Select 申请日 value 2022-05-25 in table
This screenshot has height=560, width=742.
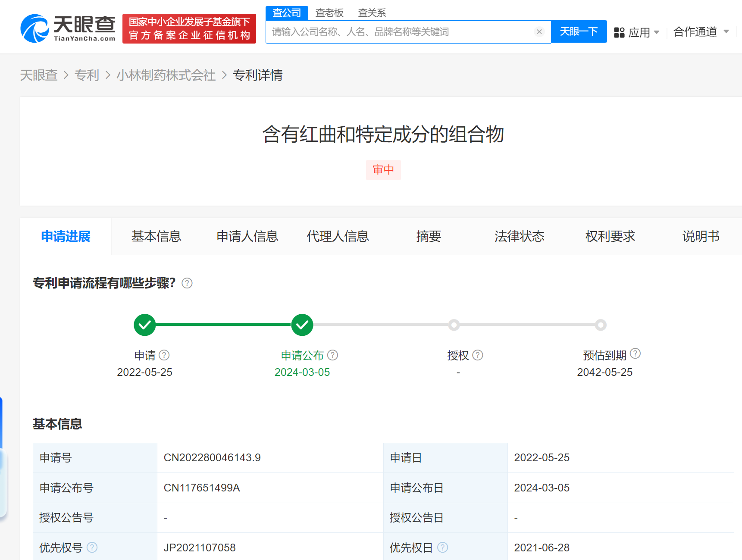coord(542,458)
